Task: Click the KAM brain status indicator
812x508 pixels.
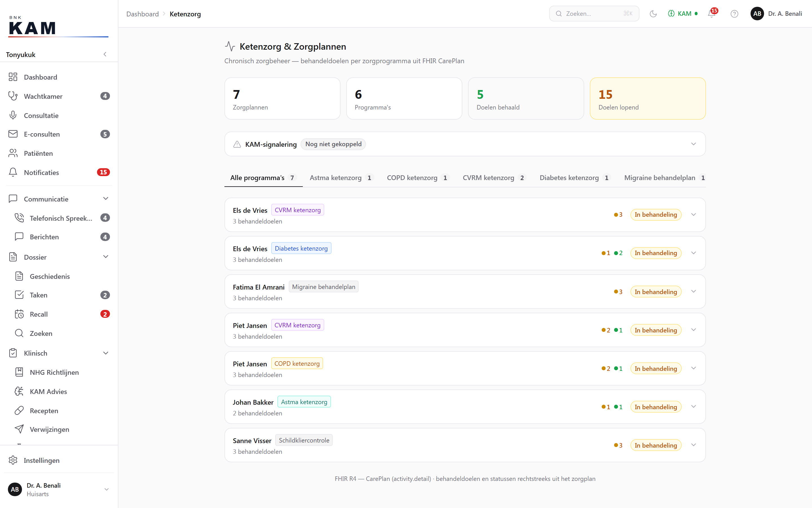Action: 683,14
